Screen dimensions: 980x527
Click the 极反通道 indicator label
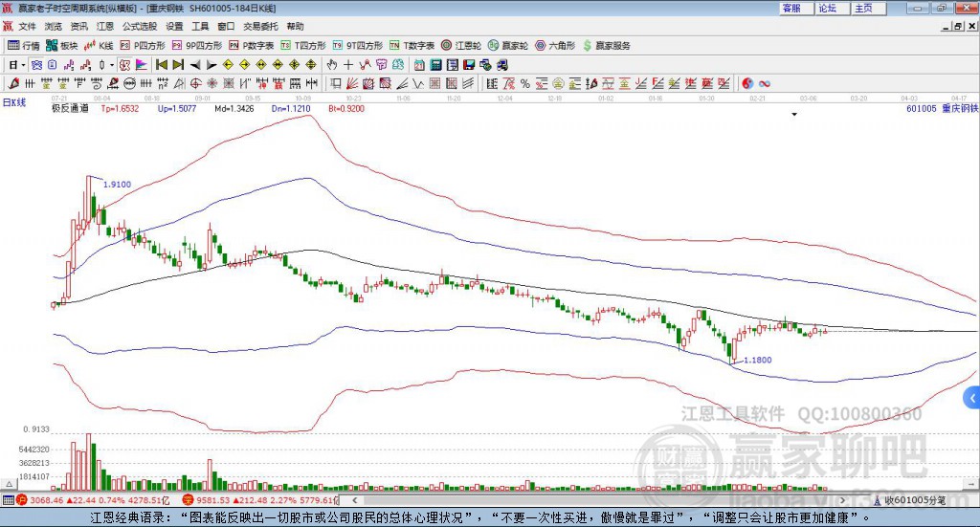click(70, 108)
